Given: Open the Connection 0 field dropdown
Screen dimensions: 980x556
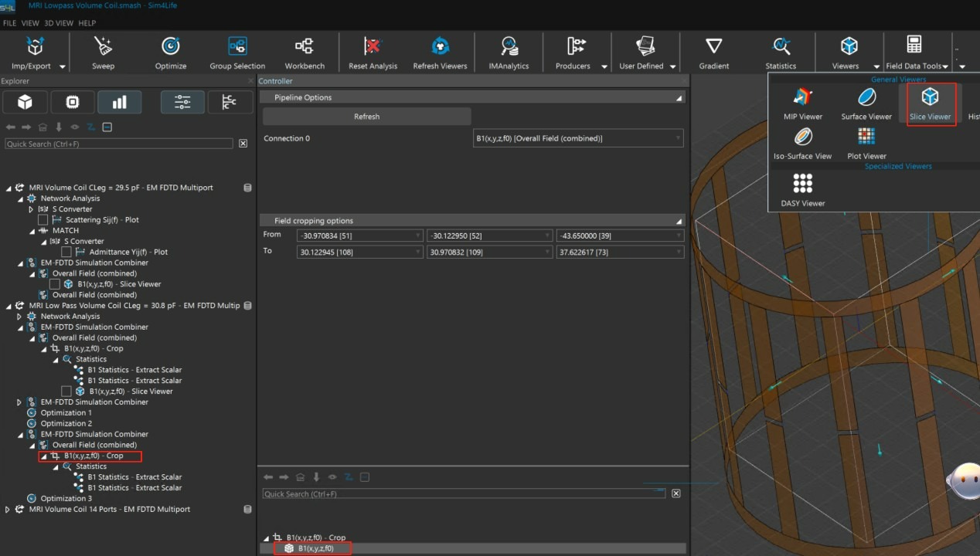Looking at the screenshot, I should tap(578, 138).
